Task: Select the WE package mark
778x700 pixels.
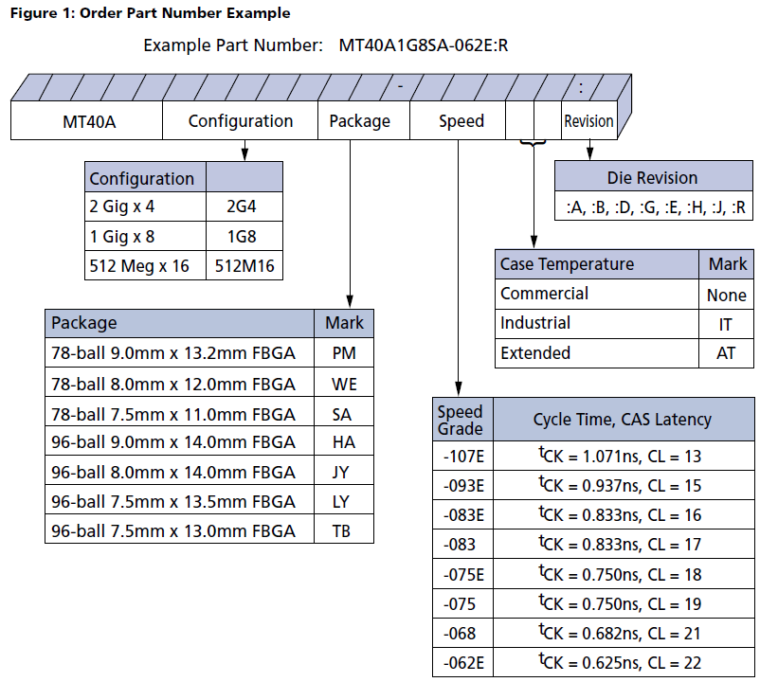Action: (x=344, y=382)
